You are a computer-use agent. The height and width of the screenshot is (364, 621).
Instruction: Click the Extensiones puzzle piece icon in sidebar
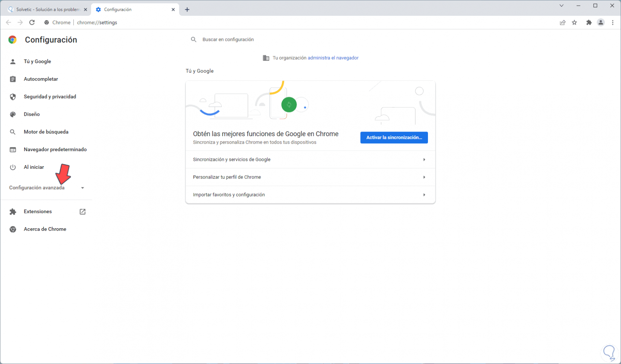click(13, 212)
